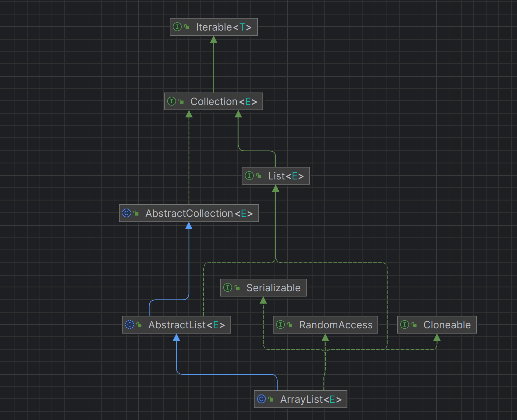
Task: Click the interface icon on RandomAccess
Action: [280, 325]
